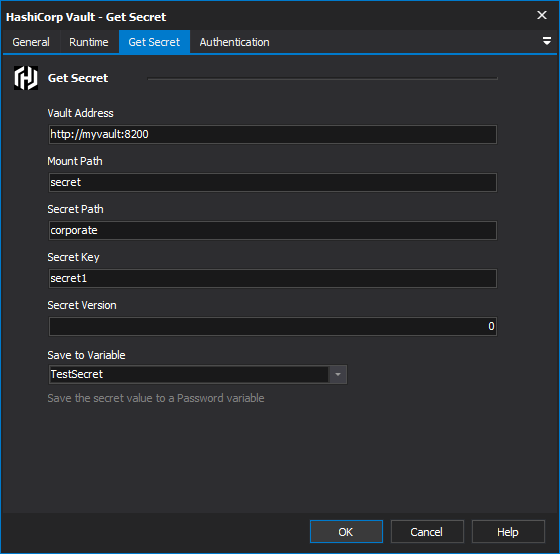This screenshot has height=554, width=560.
Task: Switch to the Runtime tab
Action: (x=89, y=42)
